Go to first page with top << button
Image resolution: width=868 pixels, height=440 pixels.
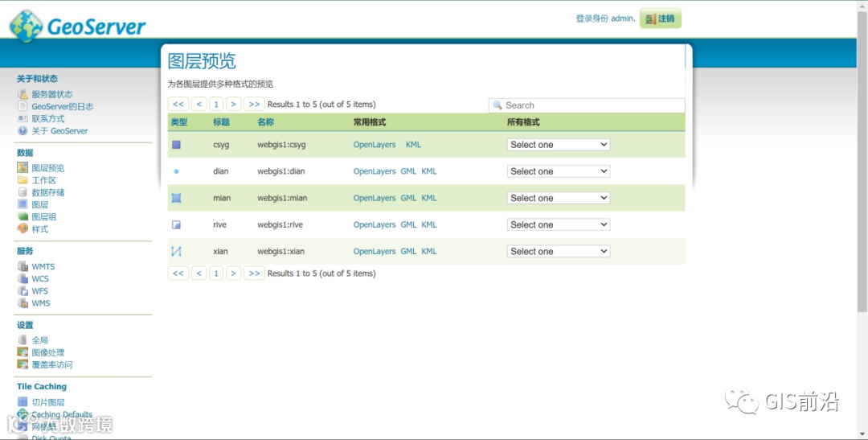(178, 105)
